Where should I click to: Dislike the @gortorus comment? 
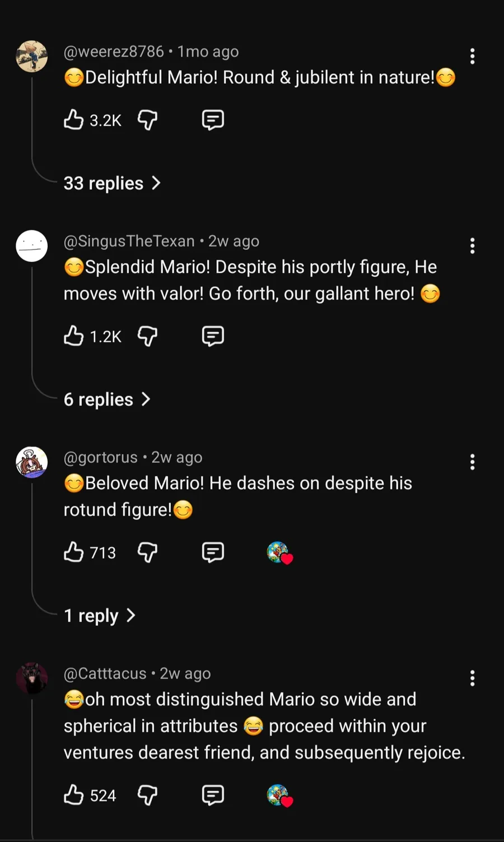click(147, 552)
